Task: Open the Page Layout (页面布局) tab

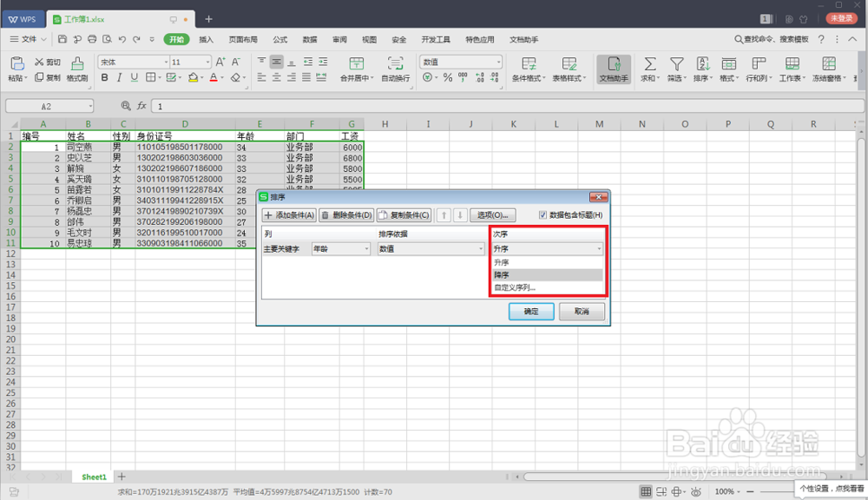Action: (x=243, y=39)
